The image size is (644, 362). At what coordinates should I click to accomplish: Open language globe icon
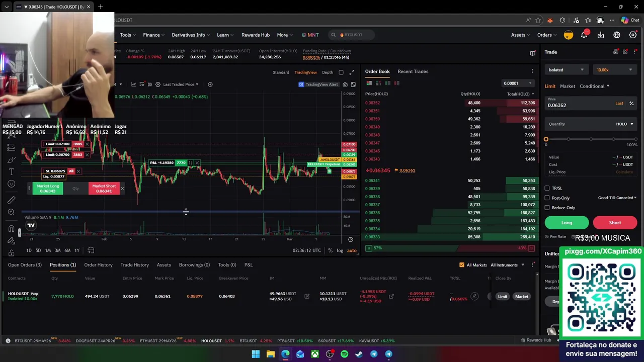(617, 35)
